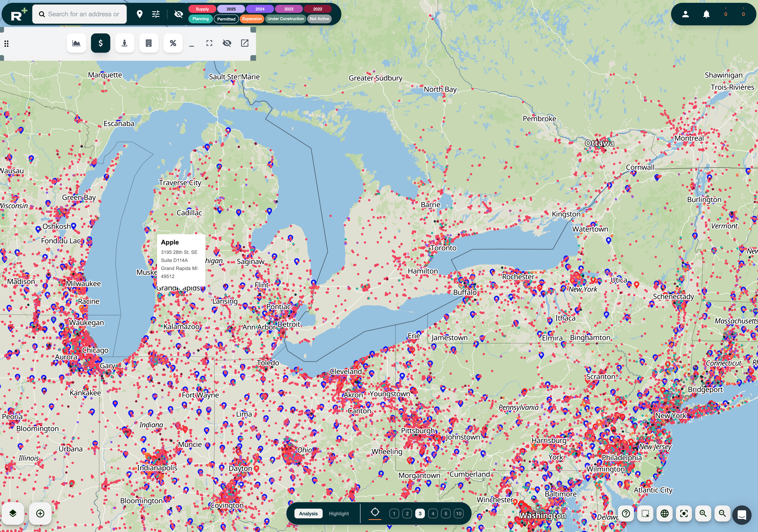Open the filter sliders icon beside the search box
The height and width of the screenshot is (532, 758).
(156, 14)
